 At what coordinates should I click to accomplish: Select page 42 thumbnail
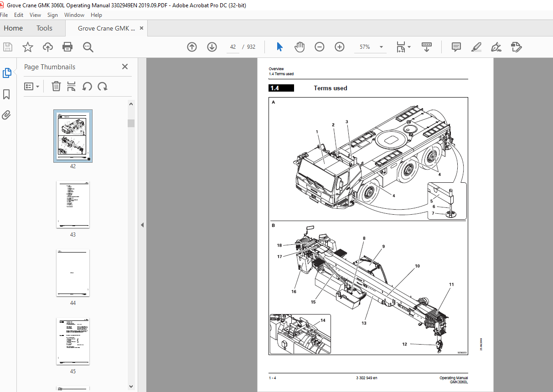tap(73, 136)
